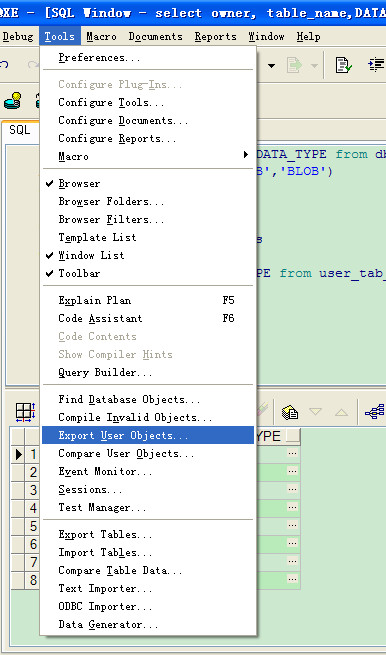
Task: Select Template List menu entry
Action: tap(148, 237)
